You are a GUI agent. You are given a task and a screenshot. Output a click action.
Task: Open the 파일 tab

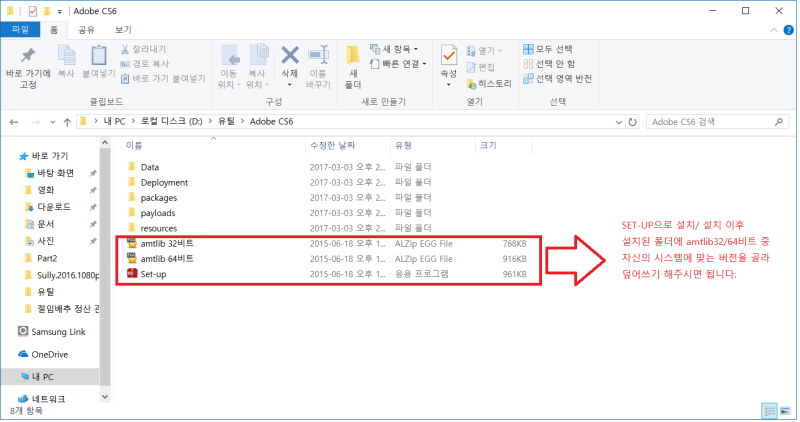tap(20, 30)
